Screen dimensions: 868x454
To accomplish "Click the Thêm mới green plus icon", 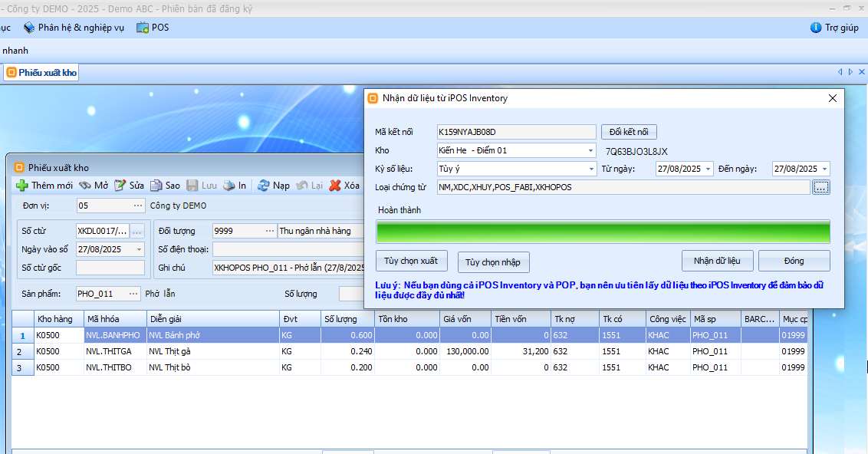I will (22, 186).
